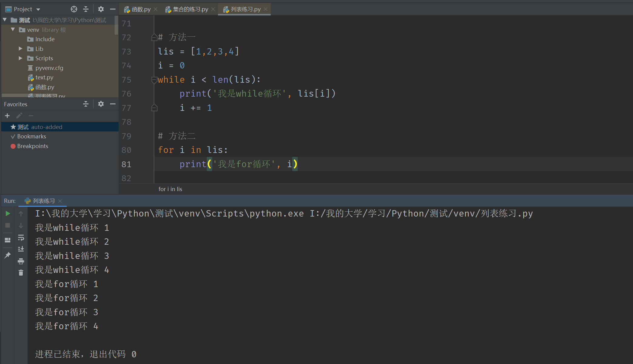Click the green Run button in Run panel
633x364 pixels.
8,213
